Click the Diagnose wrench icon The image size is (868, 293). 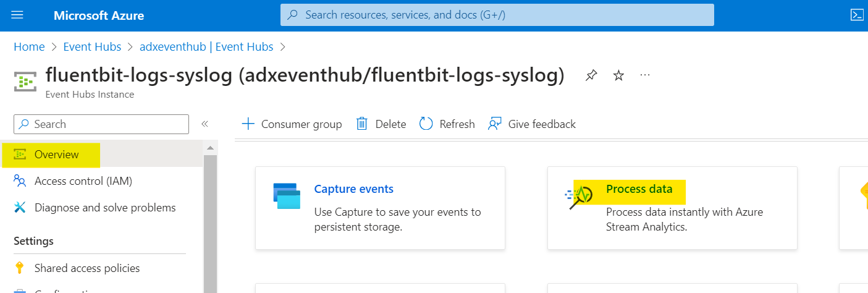[x=20, y=208]
